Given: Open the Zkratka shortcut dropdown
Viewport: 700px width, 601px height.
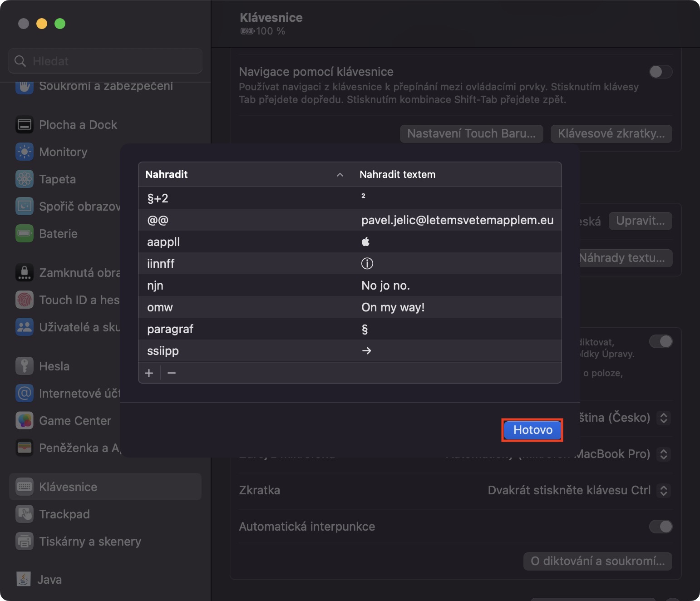Looking at the screenshot, I should click(x=663, y=490).
